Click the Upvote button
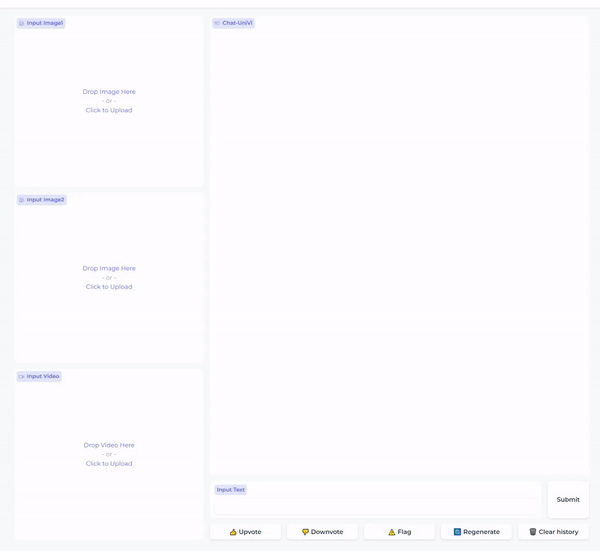 (x=245, y=532)
